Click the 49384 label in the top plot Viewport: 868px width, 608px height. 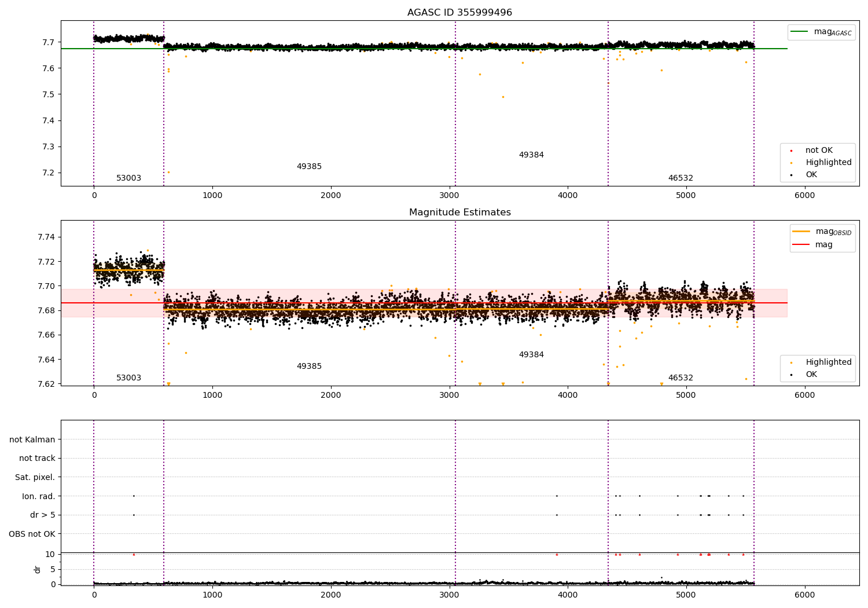tap(531, 155)
